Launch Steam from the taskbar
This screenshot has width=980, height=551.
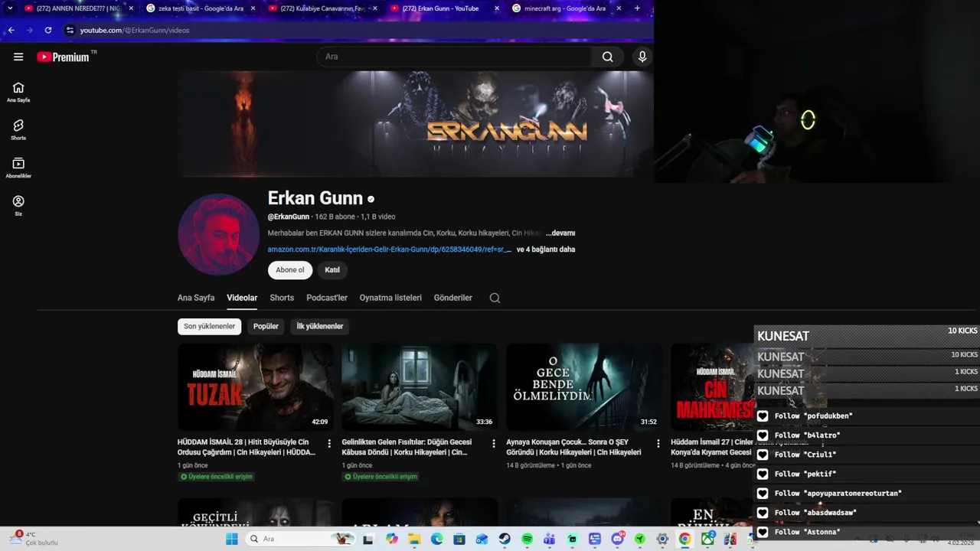[x=505, y=539]
